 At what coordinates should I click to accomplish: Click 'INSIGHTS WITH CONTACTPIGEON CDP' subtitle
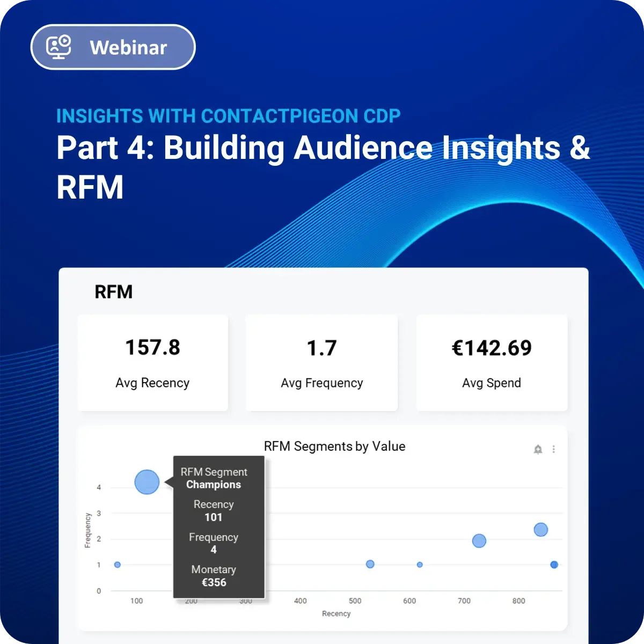coord(229,116)
